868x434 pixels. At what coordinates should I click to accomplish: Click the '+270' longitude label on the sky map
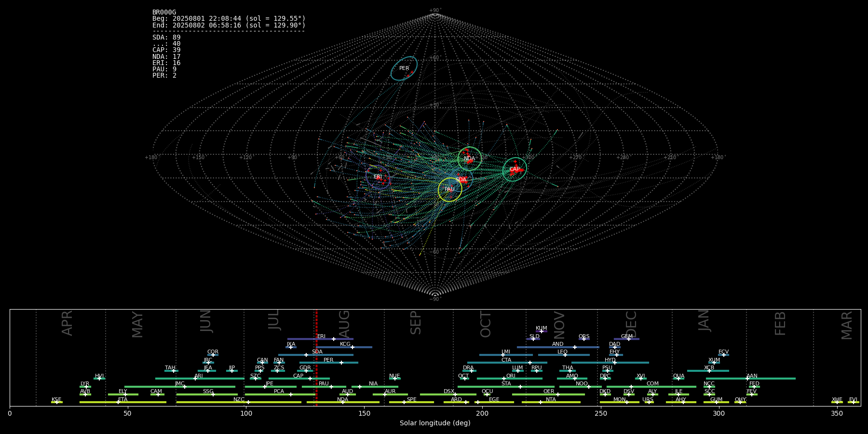575,157
